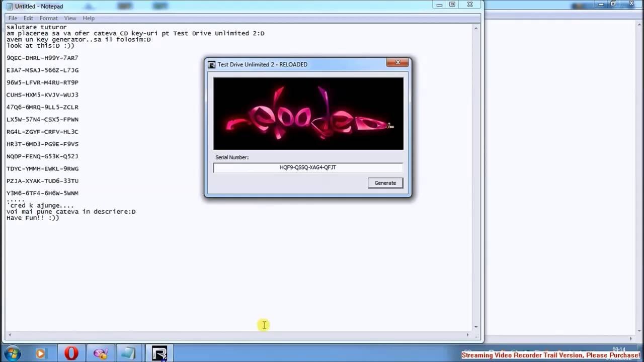Close the Test Drive Unlimited 2 dialog

pos(397,63)
